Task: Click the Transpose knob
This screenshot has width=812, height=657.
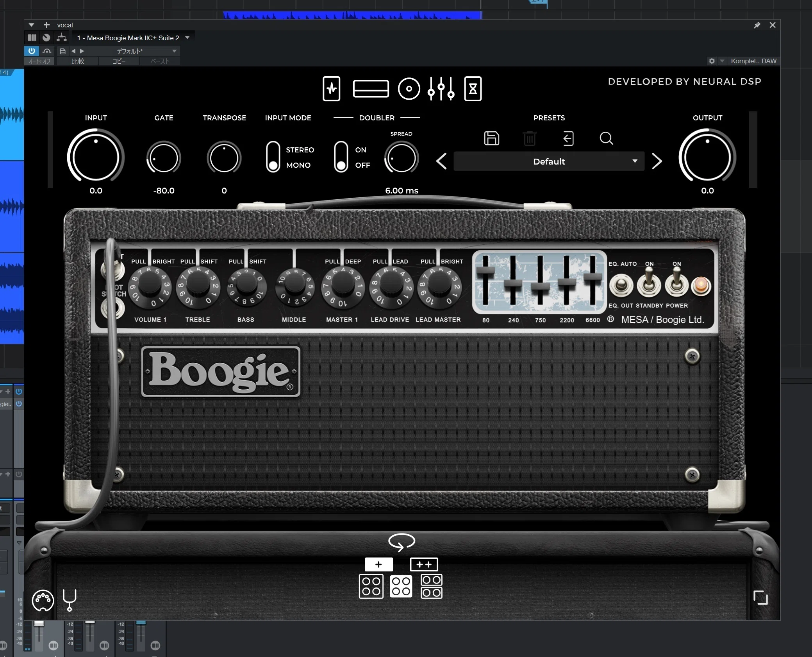Action: point(224,158)
